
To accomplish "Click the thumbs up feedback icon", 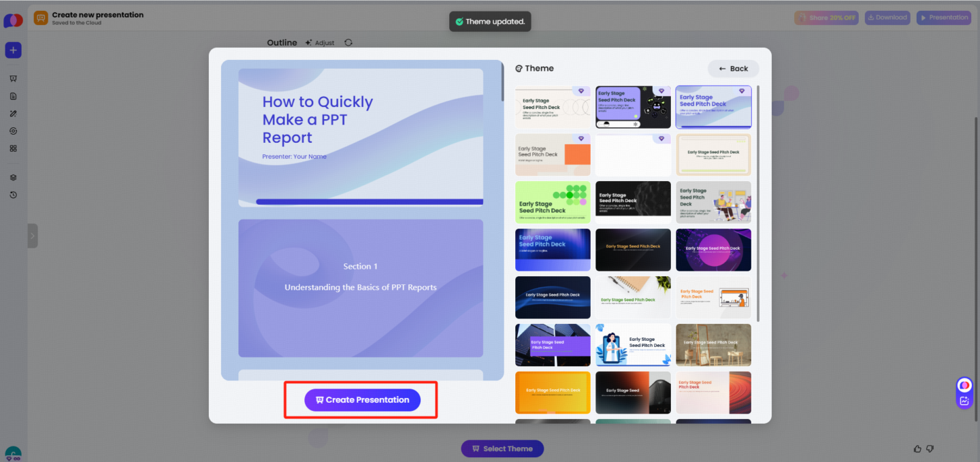I will (917, 448).
